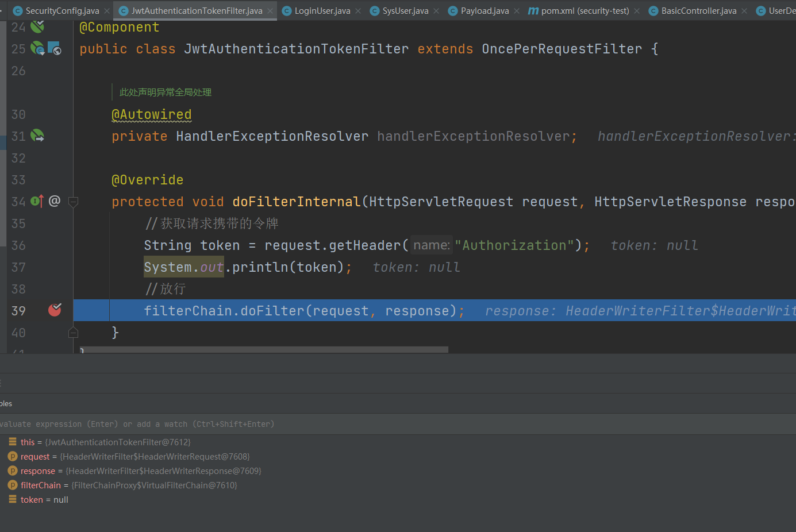The height and width of the screenshot is (532, 796).
Task: Expand the collapsed doc comment above @Autowired
Action: (165, 92)
